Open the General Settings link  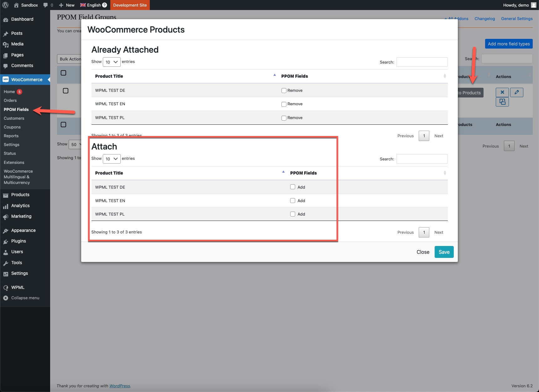[x=517, y=19]
